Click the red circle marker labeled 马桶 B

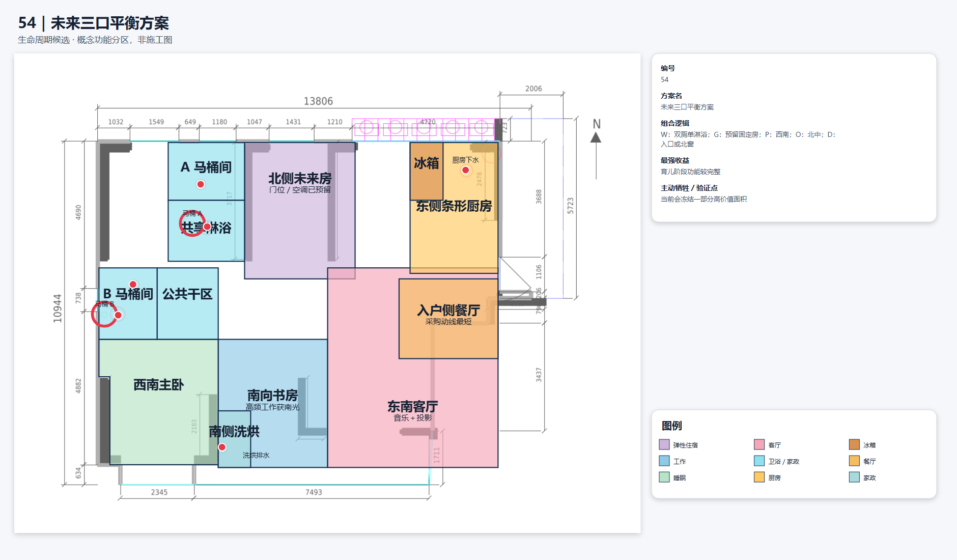pos(104,314)
